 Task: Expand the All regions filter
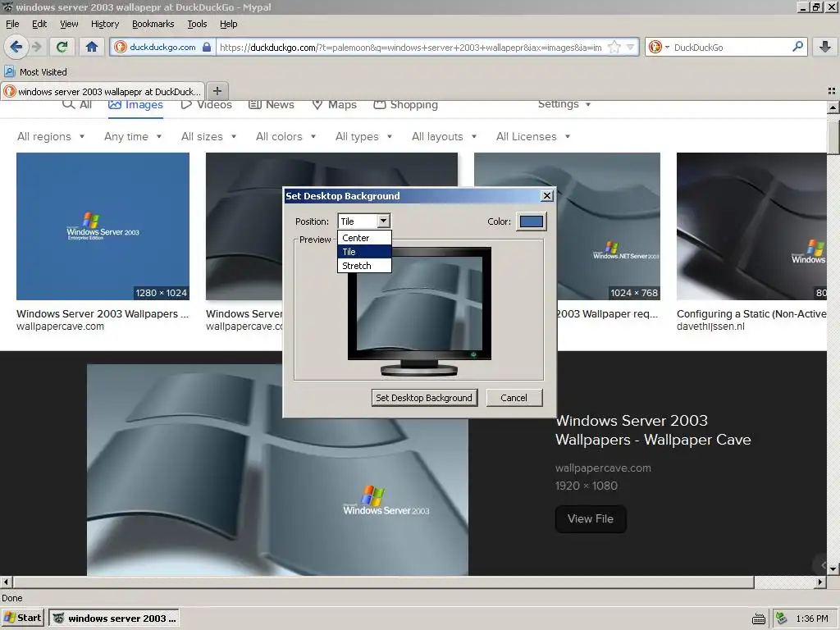[51, 137]
